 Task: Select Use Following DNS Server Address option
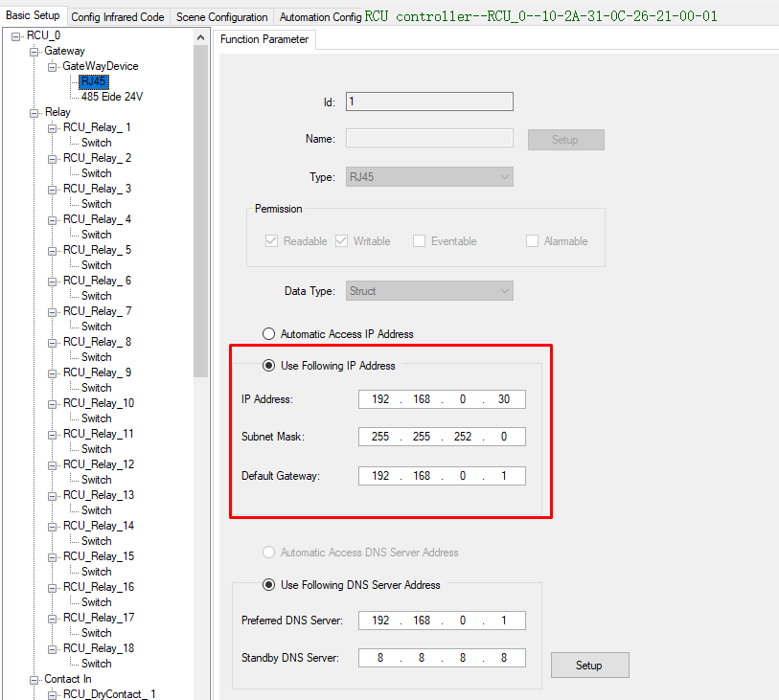(269, 585)
